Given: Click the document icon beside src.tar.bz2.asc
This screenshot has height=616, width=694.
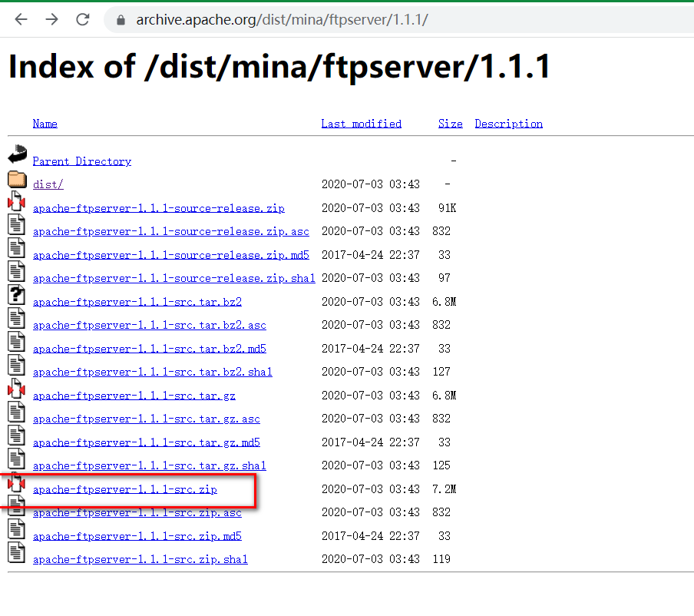Looking at the screenshot, I should [16, 319].
